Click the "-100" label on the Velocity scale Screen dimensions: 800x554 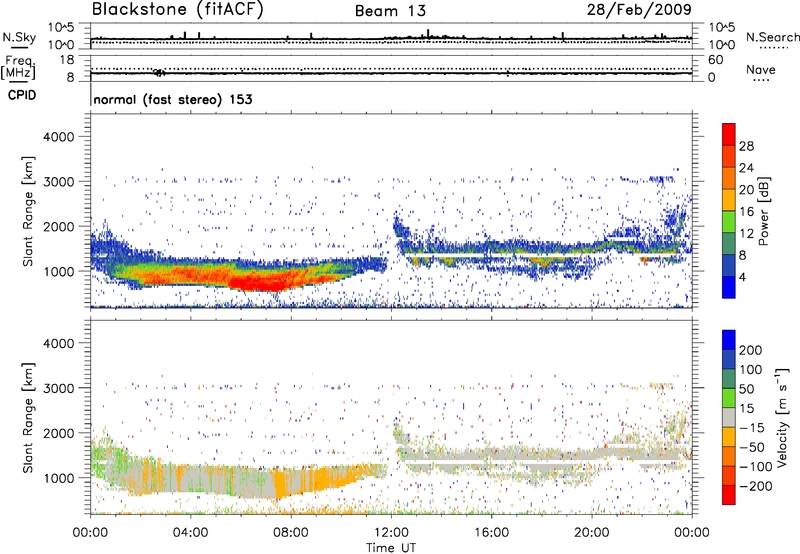tap(756, 467)
